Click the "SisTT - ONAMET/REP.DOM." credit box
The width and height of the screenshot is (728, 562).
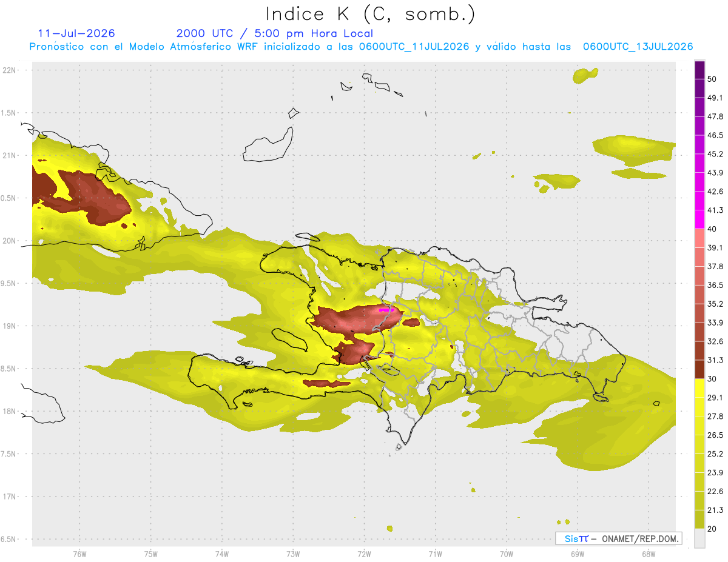coord(618,538)
